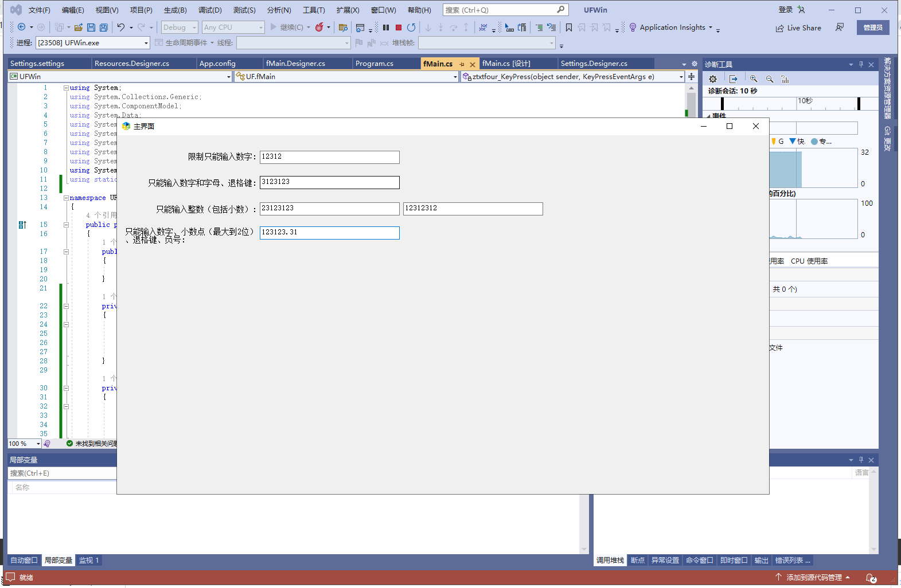Open the 调试(D) menu
This screenshot has width=901, height=588.
210,10
